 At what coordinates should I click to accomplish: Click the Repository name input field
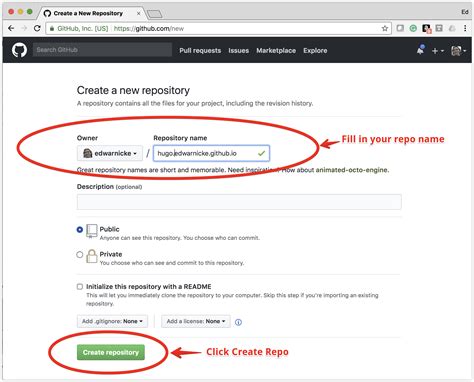[x=211, y=153]
